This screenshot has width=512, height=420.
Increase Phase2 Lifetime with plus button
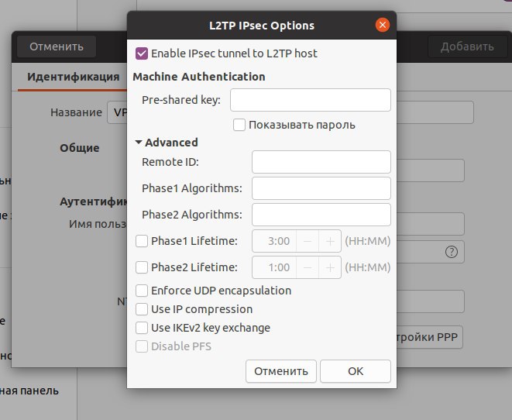330,267
